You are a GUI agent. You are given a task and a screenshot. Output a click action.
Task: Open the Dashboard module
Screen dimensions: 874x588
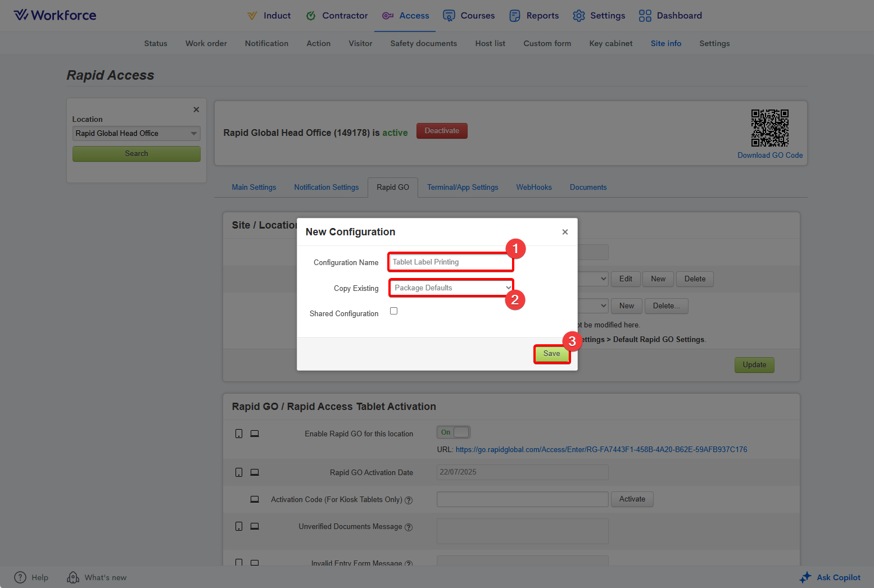click(x=671, y=16)
